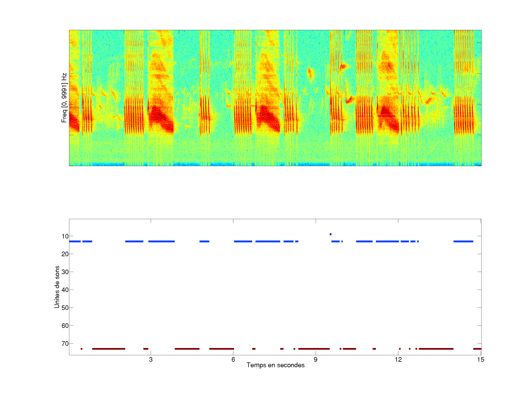Viewport: 532px width, 399px height.
Task: Click the x-axis tick label 3
Action: [x=151, y=359]
